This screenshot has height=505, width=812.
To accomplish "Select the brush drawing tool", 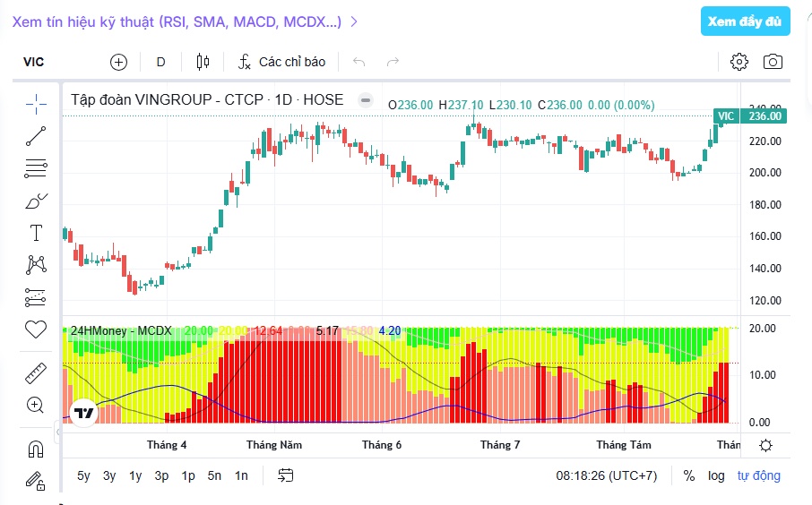I will 36,201.
